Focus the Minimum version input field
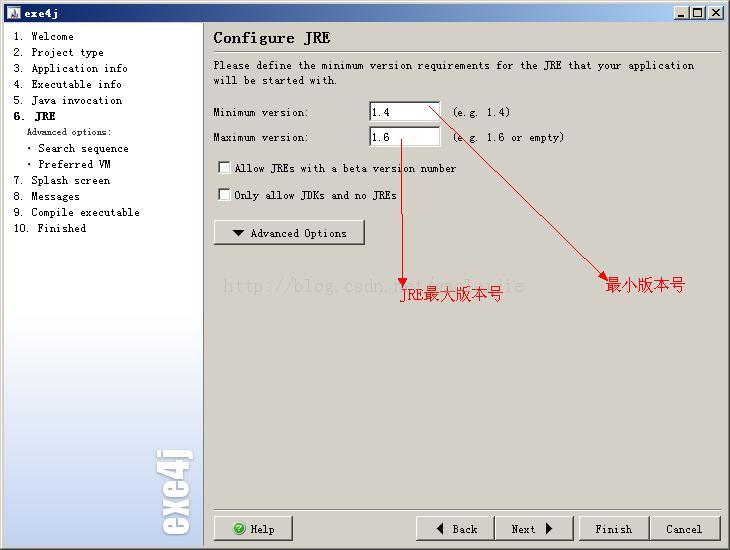The width and height of the screenshot is (730, 550). click(405, 112)
